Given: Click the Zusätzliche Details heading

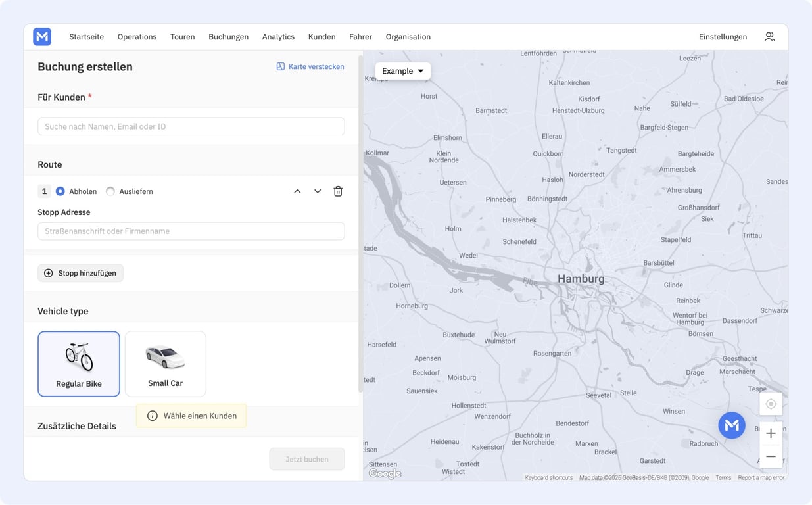Looking at the screenshot, I should [77, 426].
